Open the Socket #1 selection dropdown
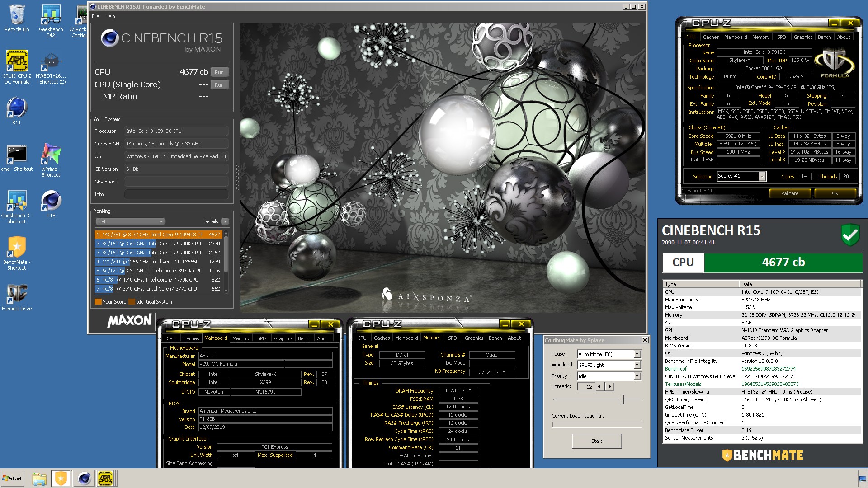Screen dimensions: 868x488 point(762,177)
